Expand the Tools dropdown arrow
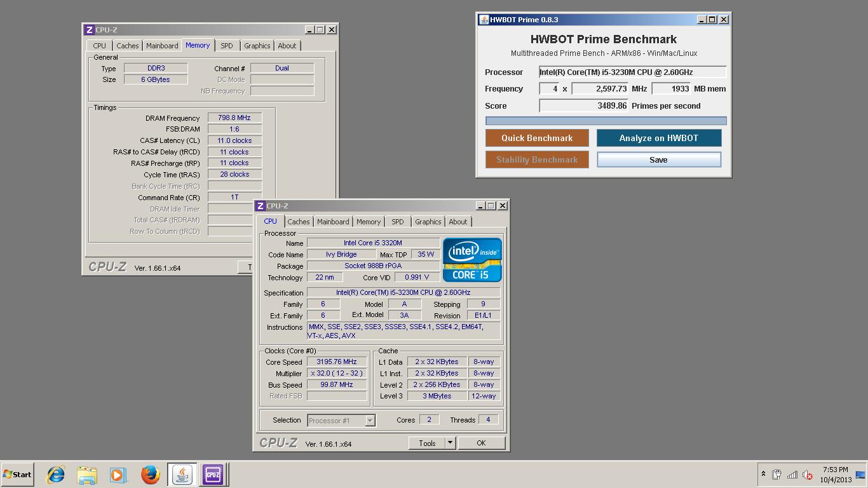Image resolution: width=868 pixels, height=488 pixels. click(450, 443)
